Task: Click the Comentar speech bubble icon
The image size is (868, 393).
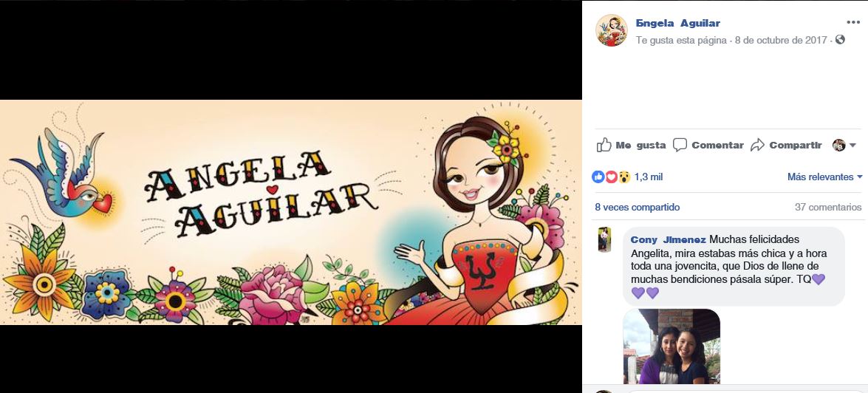Action: click(680, 145)
